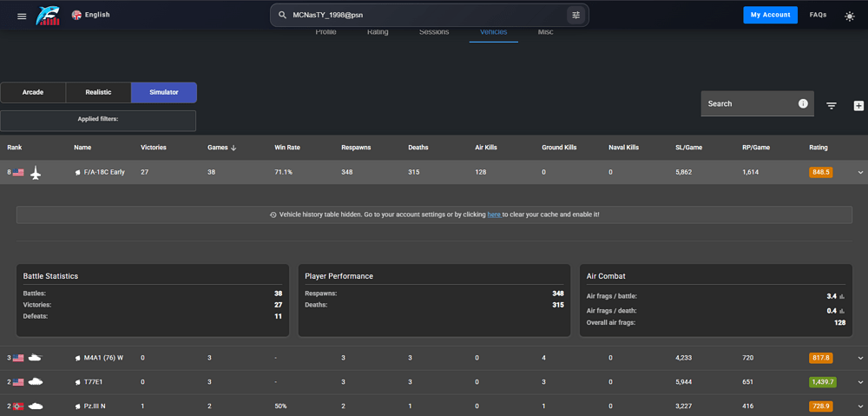Open search options icon in player search bar
868x416 pixels.
(x=575, y=15)
